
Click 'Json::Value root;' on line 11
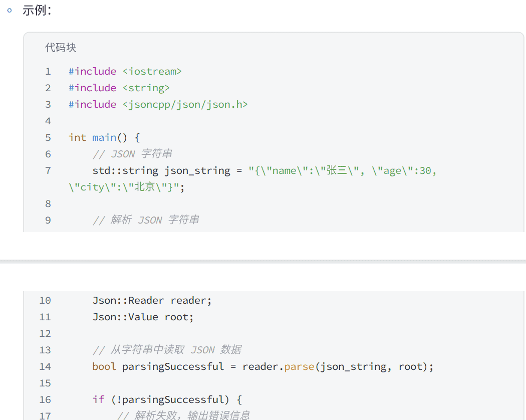tap(143, 317)
